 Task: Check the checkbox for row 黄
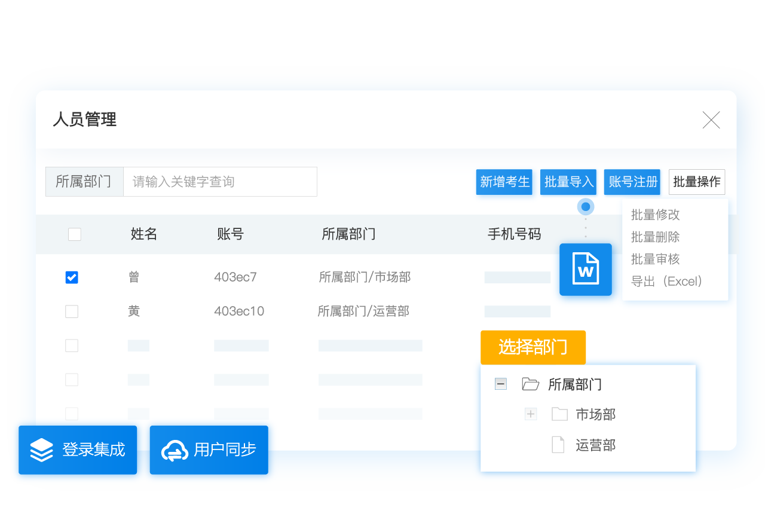[72, 311]
